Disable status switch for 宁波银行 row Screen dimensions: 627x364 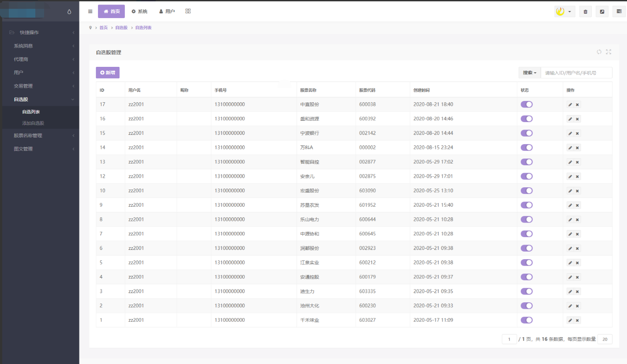tap(526, 133)
